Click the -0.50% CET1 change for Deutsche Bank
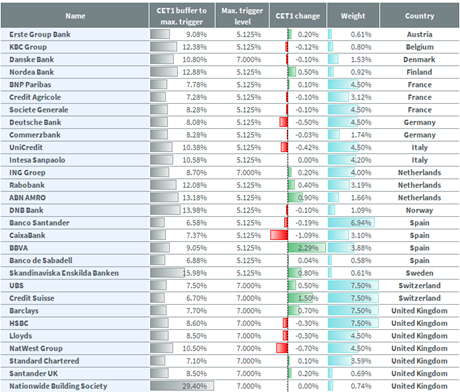Image resolution: width=460 pixels, height=392 pixels. pos(307,122)
